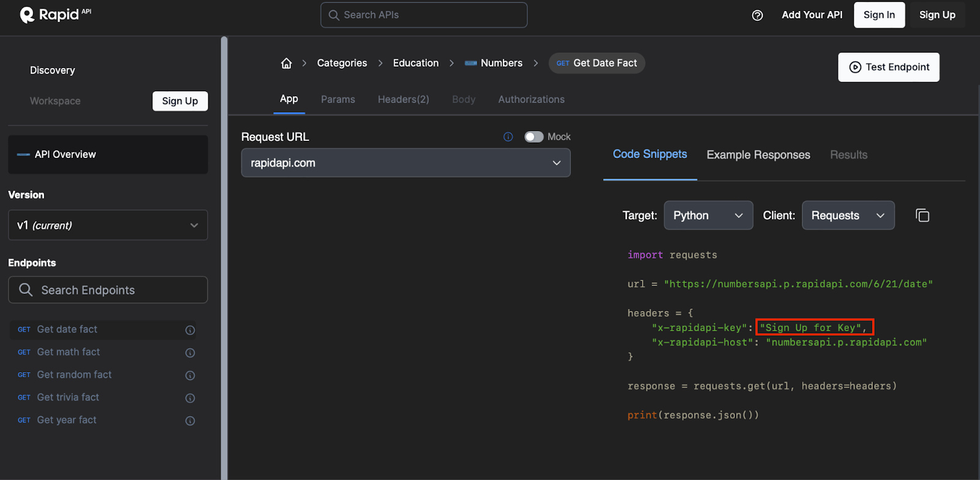Copy code snippet with the copy icon

point(922,216)
